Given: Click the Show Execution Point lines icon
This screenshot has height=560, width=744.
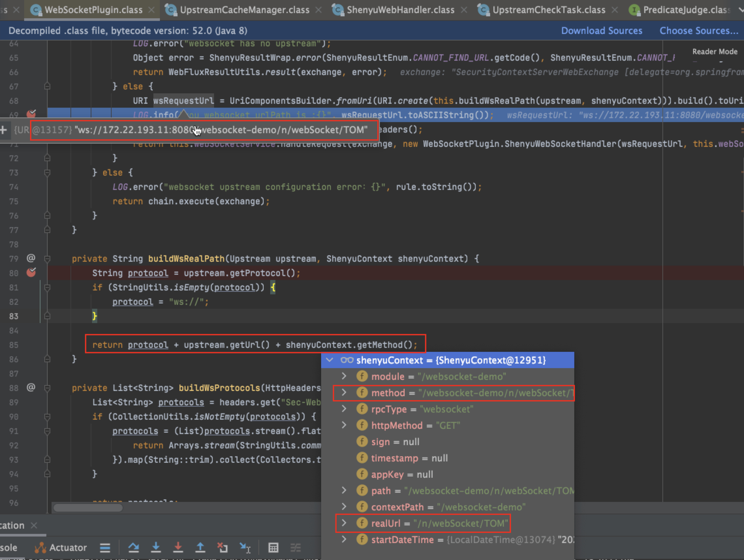Looking at the screenshot, I should coord(105,548).
